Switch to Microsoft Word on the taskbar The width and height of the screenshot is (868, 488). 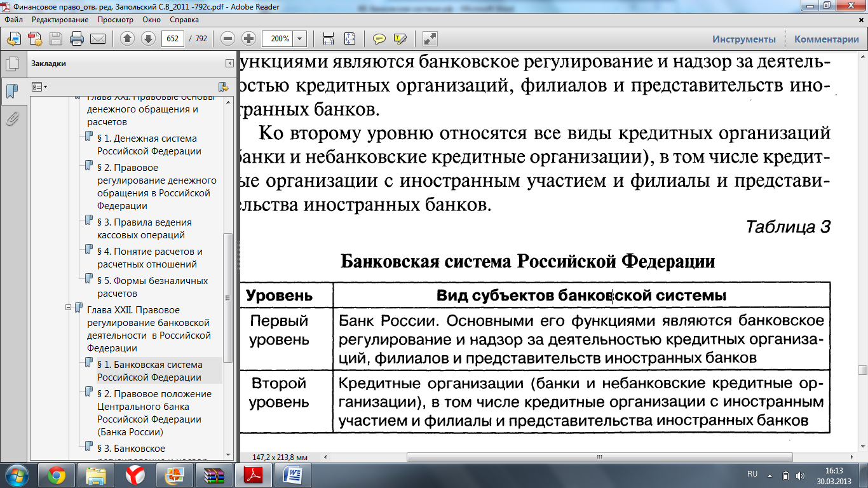[293, 475]
